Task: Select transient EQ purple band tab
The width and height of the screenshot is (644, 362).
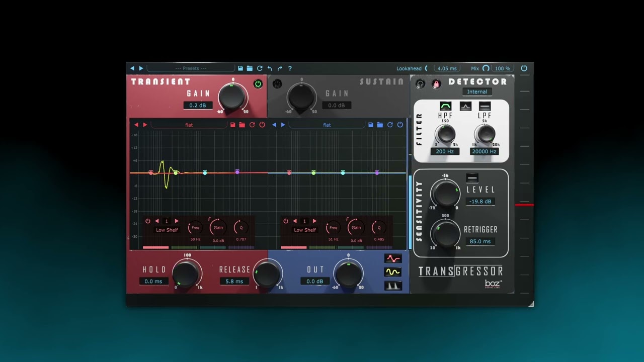Action: pos(241,247)
